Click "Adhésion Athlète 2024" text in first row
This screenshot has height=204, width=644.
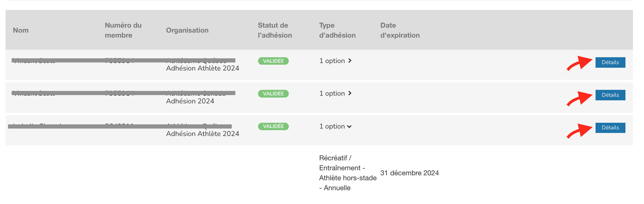(x=202, y=68)
